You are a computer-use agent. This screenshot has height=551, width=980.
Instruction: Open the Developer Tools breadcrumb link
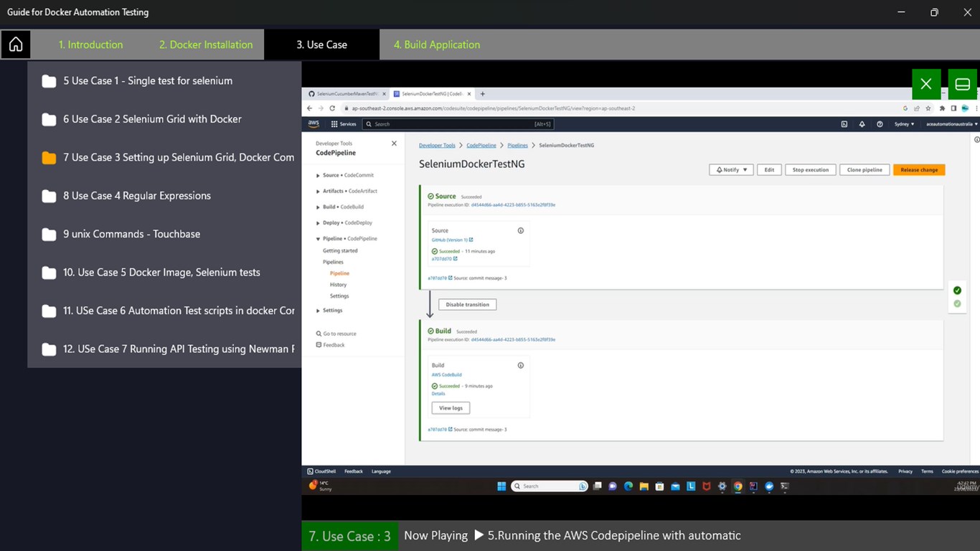tap(437, 146)
